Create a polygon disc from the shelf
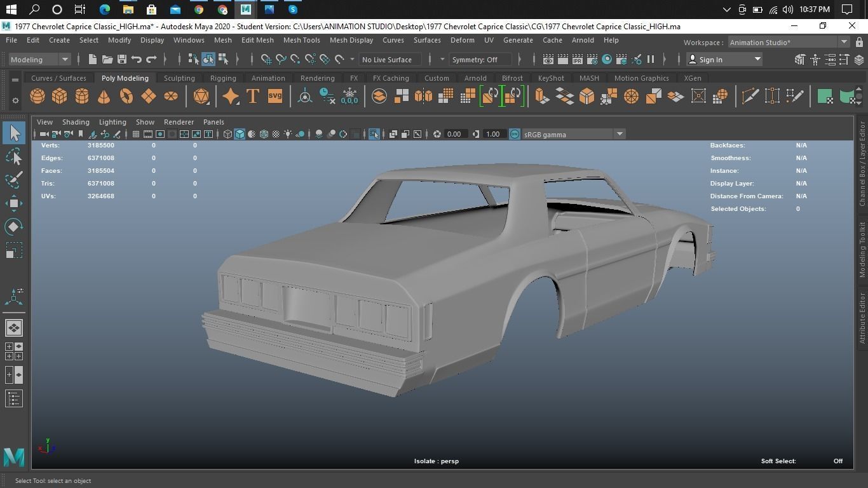The image size is (868, 488). coord(171,97)
